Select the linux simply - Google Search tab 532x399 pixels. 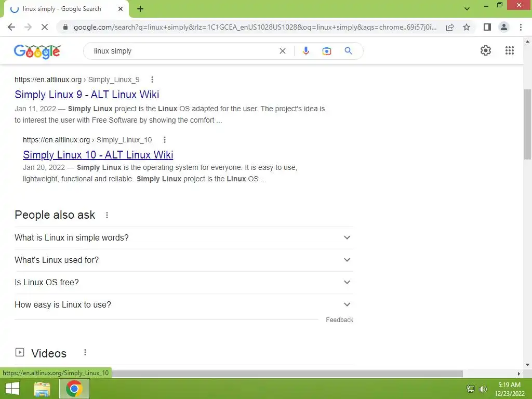[x=66, y=9]
